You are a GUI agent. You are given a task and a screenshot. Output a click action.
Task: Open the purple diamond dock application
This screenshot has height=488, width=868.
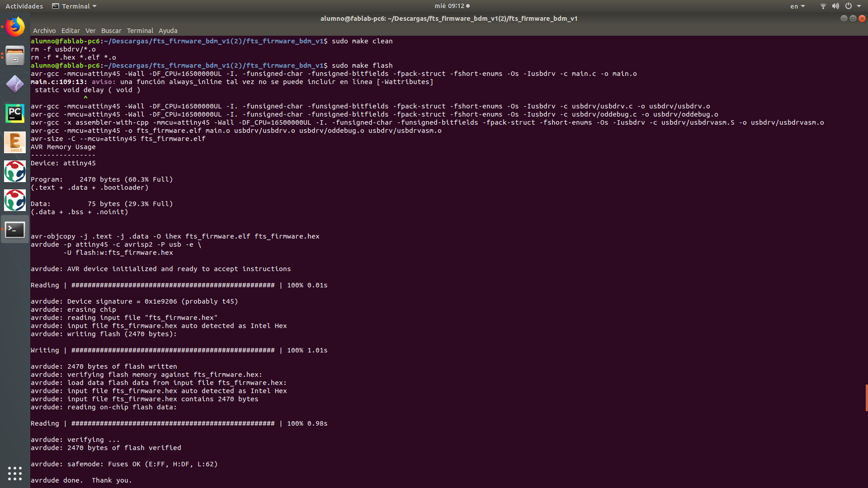point(15,84)
